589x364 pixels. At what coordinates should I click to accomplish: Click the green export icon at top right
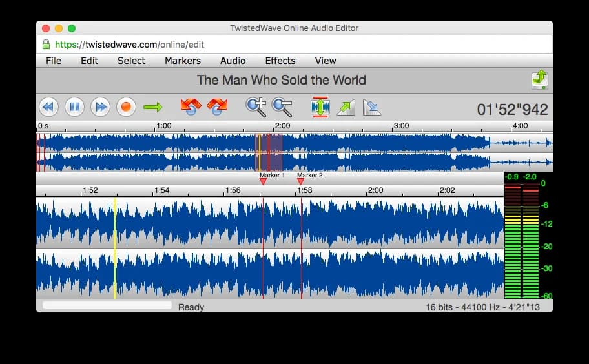point(540,79)
